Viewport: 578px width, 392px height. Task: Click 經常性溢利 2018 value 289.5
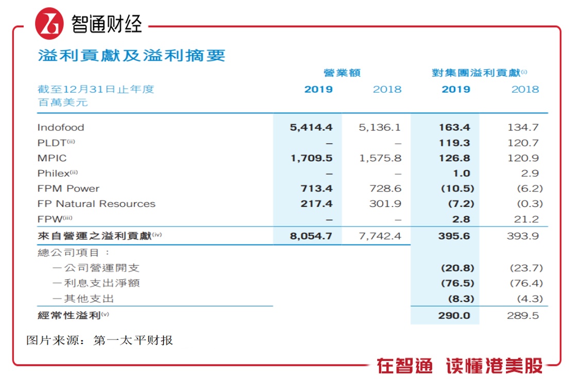tap(523, 316)
